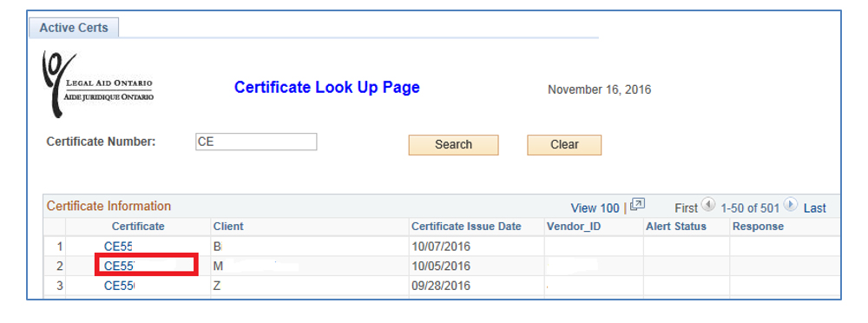Focus the Certificate Number input field
868x323 pixels.
tap(256, 142)
